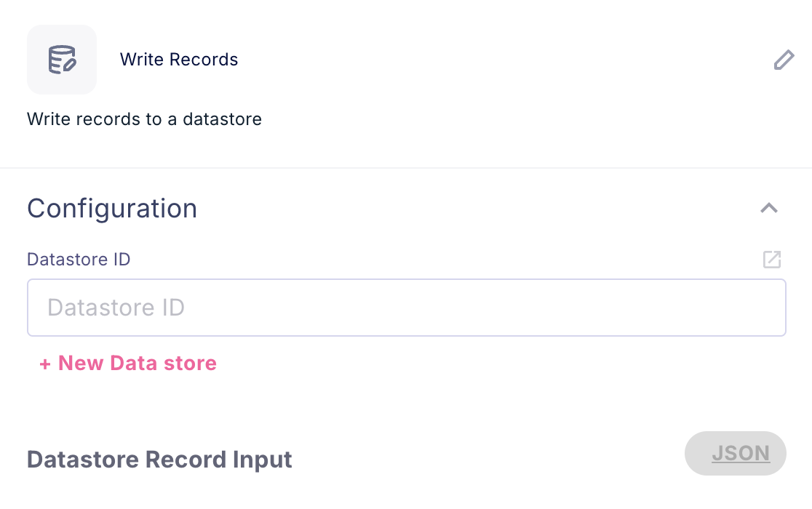Rename the node using the pencil icon
Image resolution: width=812 pixels, height=509 pixels.
(784, 60)
